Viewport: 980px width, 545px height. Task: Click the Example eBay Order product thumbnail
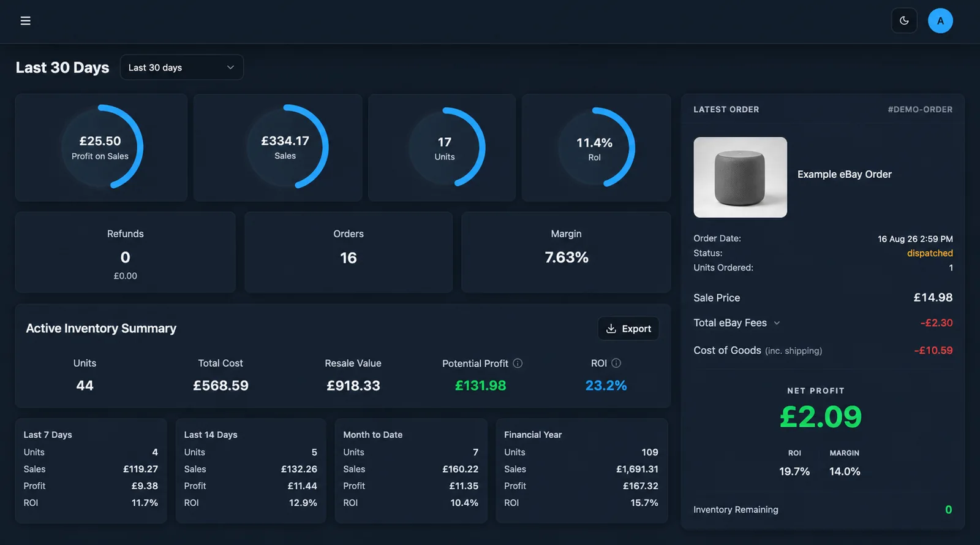pos(740,177)
